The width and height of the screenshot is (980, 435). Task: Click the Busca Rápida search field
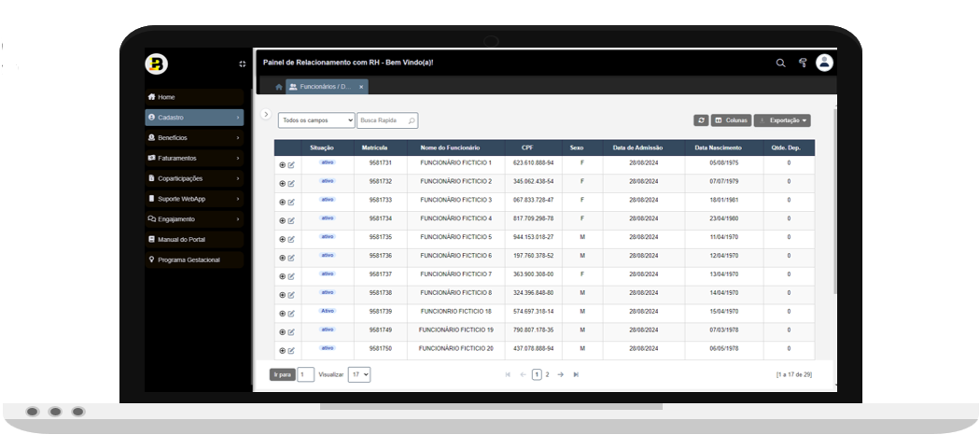coord(383,120)
